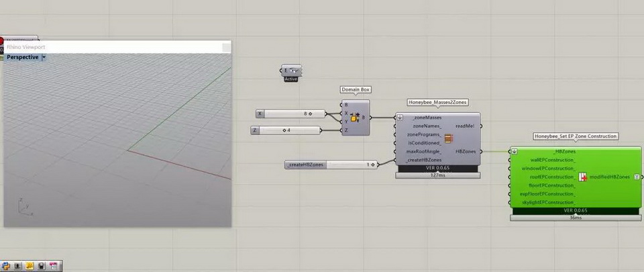This screenshot has height=272, width=644.
Task: Select the Perspective viewport label
Action: (22, 58)
